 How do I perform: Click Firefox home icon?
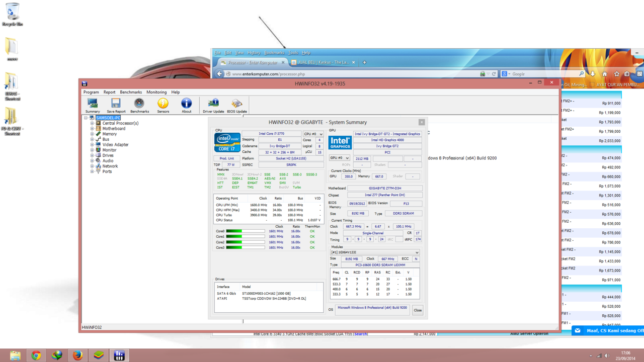(x=605, y=74)
